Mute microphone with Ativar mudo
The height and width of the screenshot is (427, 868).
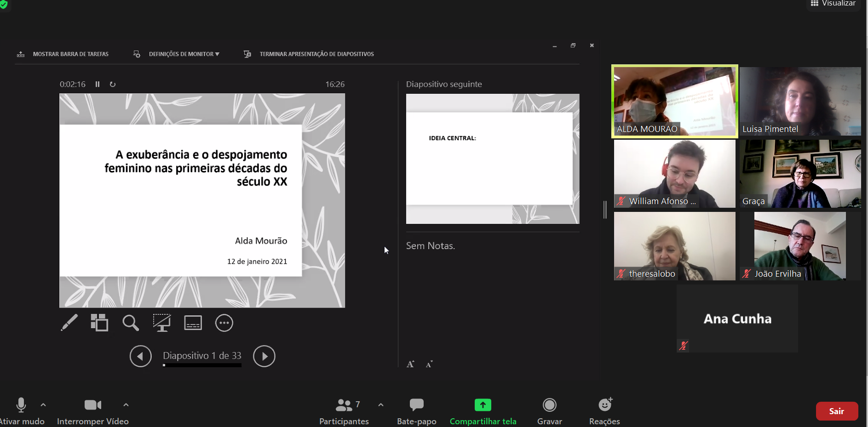pos(21,410)
